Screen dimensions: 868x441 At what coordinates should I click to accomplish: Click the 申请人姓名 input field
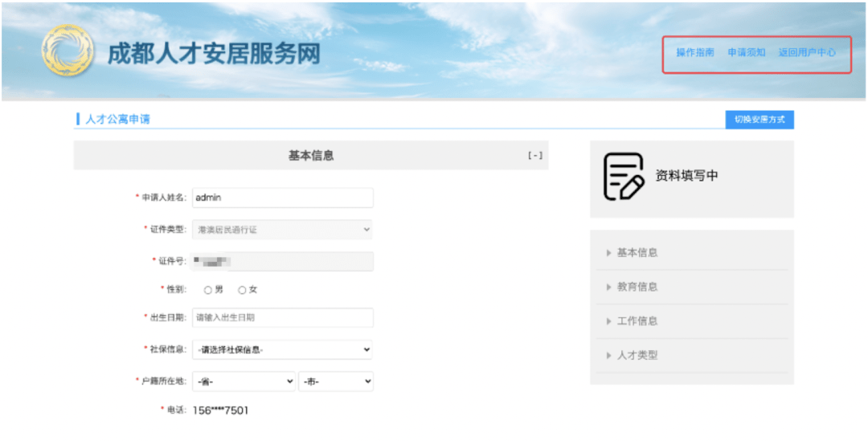coord(282,198)
